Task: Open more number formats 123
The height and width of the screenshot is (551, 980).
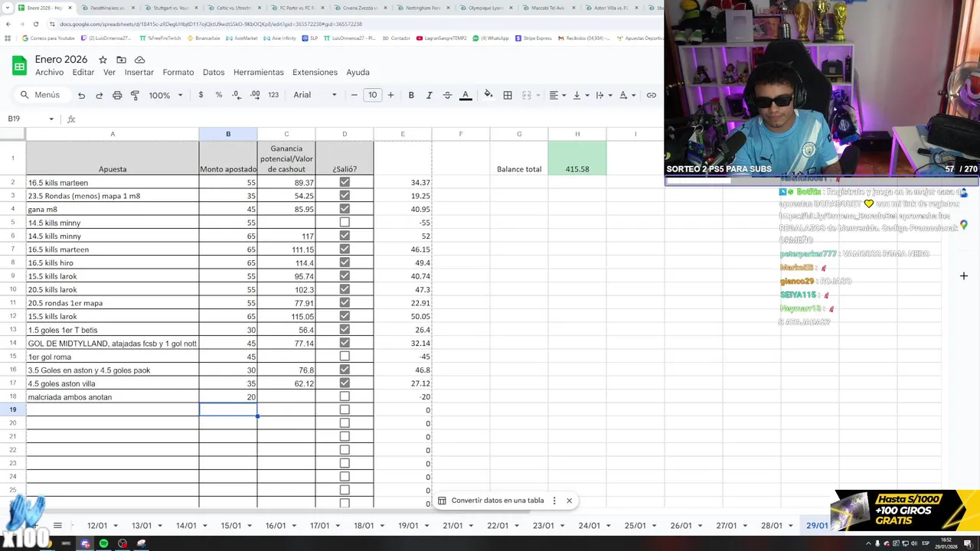Action: tap(273, 95)
